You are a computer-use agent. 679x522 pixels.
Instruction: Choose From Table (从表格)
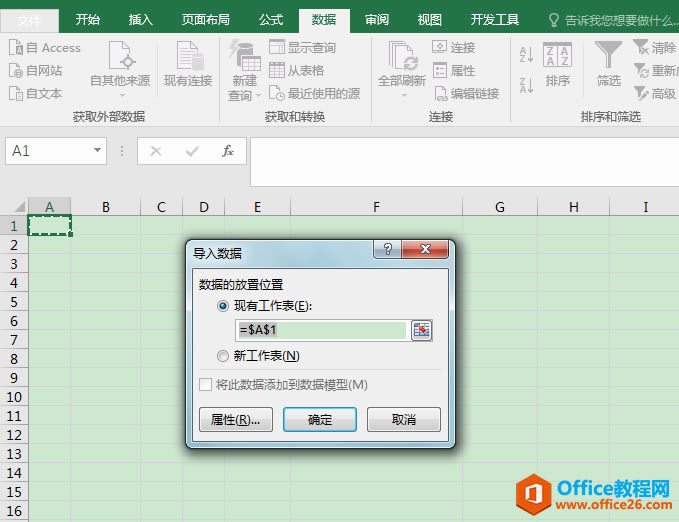click(297, 70)
